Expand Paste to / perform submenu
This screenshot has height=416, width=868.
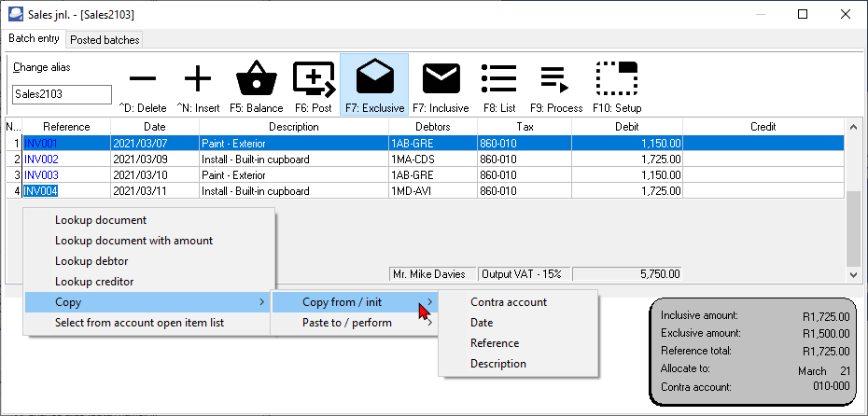[355, 323]
